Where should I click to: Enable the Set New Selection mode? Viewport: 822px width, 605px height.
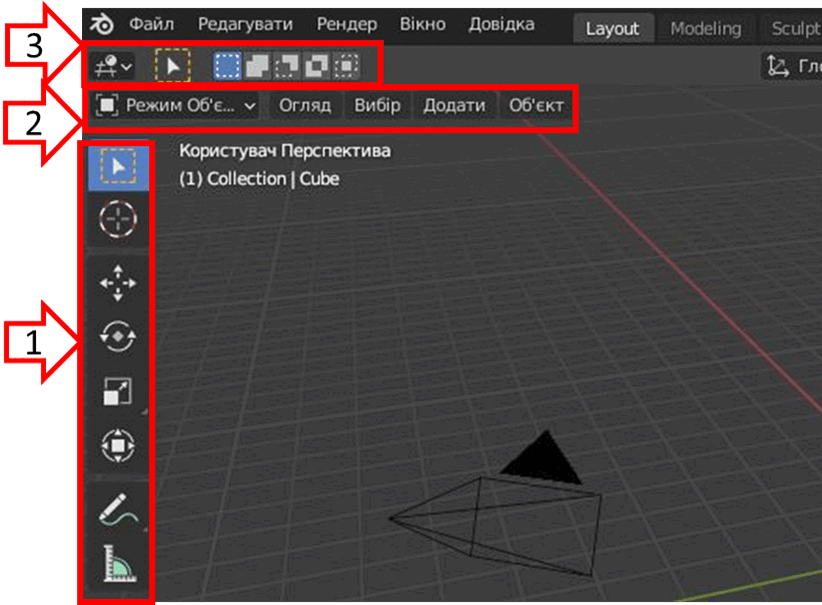(x=228, y=66)
